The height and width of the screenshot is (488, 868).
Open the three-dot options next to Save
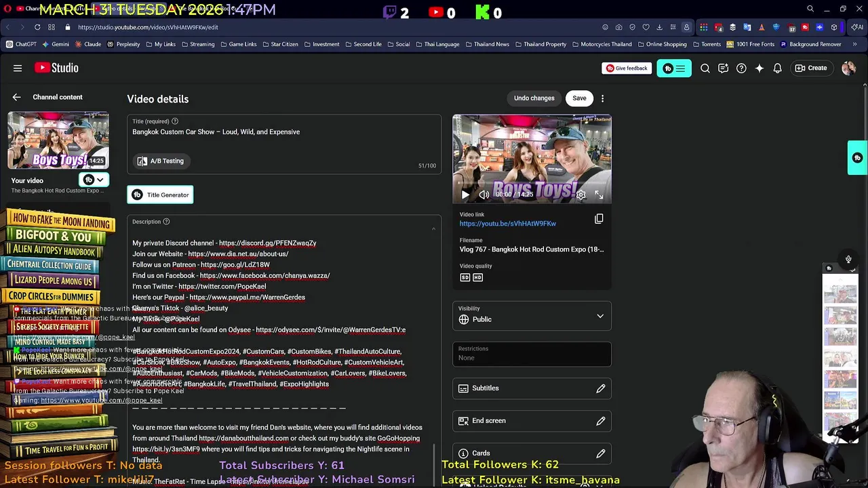(x=602, y=98)
